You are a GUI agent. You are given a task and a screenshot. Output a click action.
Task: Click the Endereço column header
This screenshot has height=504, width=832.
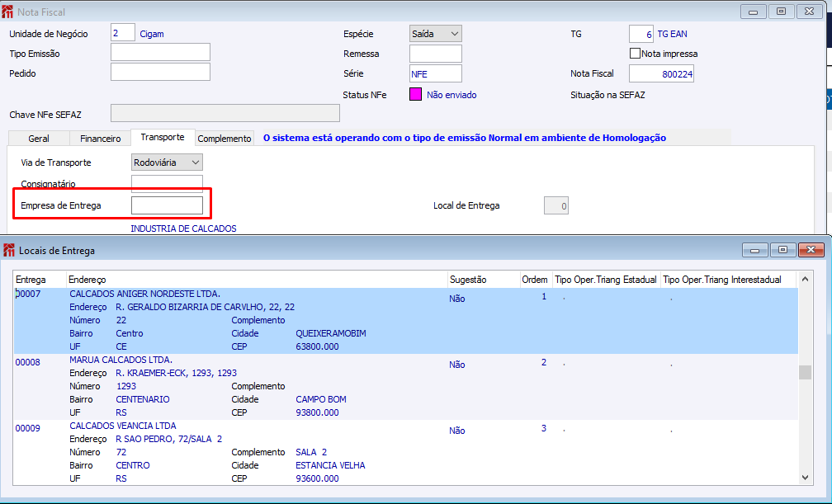[x=257, y=280]
